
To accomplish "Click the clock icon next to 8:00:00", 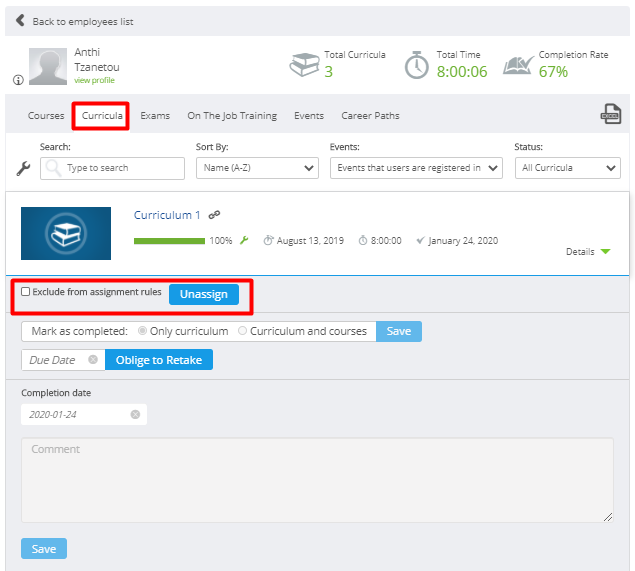I will point(363,240).
